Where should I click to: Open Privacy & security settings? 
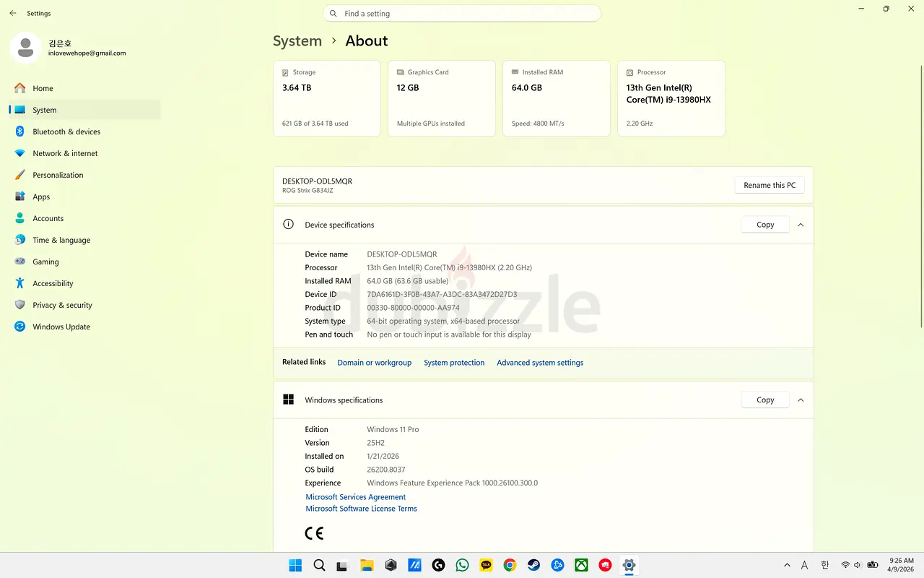coord(62,305)
